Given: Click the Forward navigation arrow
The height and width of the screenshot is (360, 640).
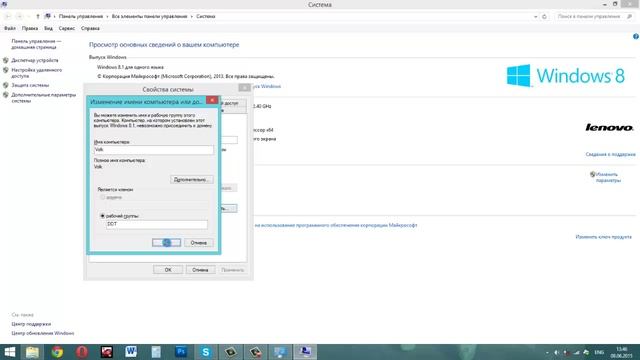Looking at the screenshot, I should coord(19,16).
